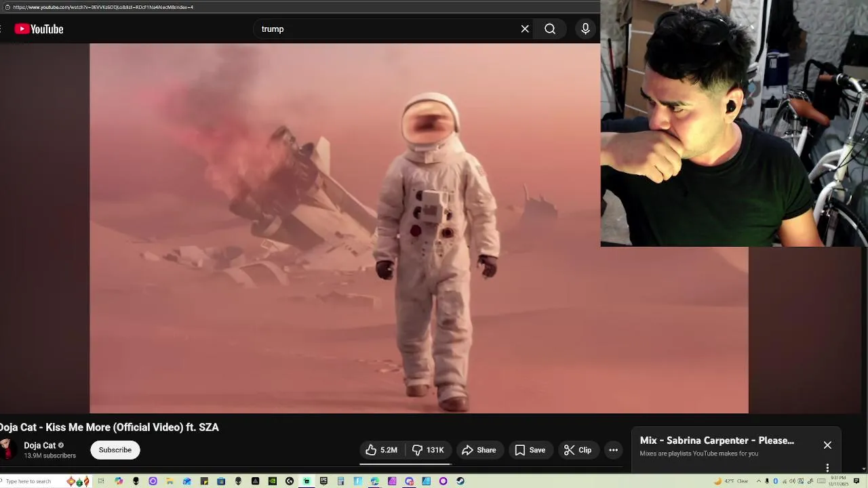Screen dimensions: 868x488
Task: Open the volume speaker tray icon
Action: (x=792, y=481)
